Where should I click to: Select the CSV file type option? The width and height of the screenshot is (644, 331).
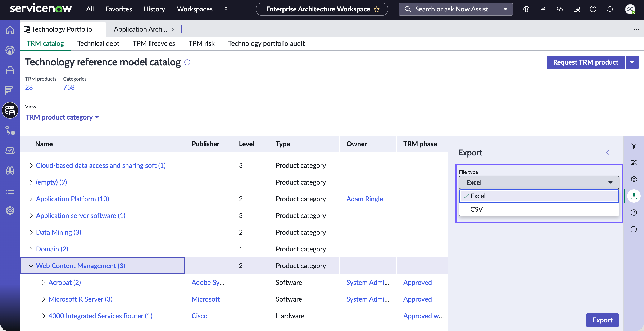pos(539,209)
